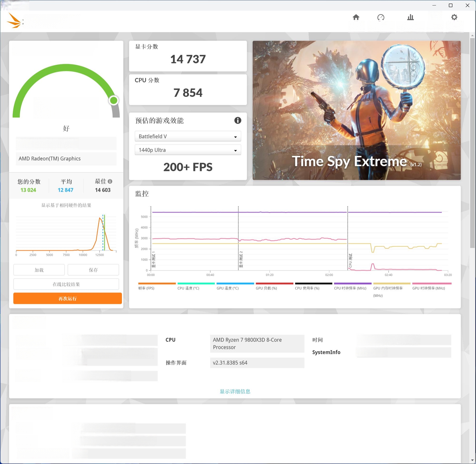
Task: Maximize the 3DMark window
Action: click(451, 5)
